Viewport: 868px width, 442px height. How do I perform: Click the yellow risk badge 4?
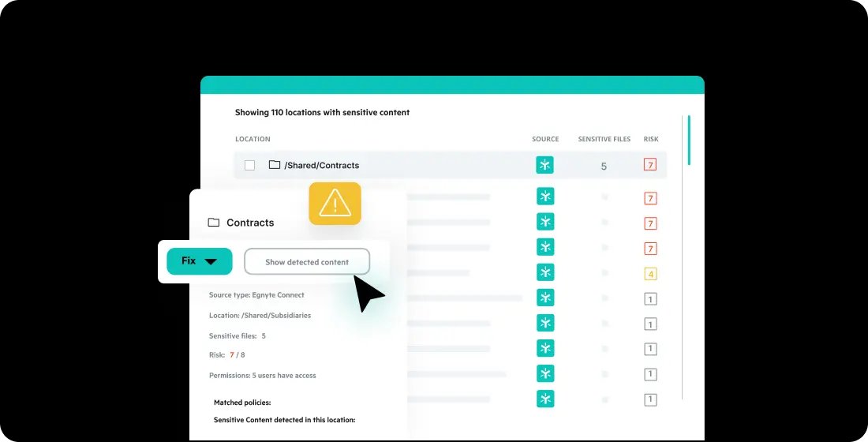pyautogui.click(x=650, y=274)
